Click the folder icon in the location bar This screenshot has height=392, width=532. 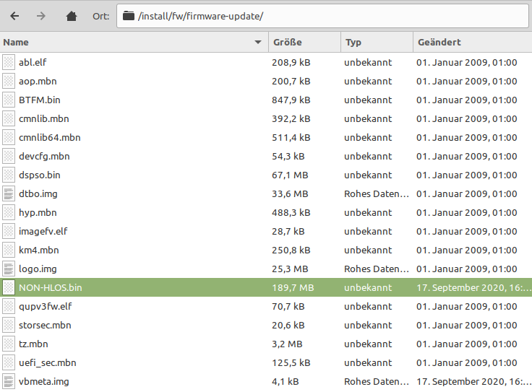[128, 16]
